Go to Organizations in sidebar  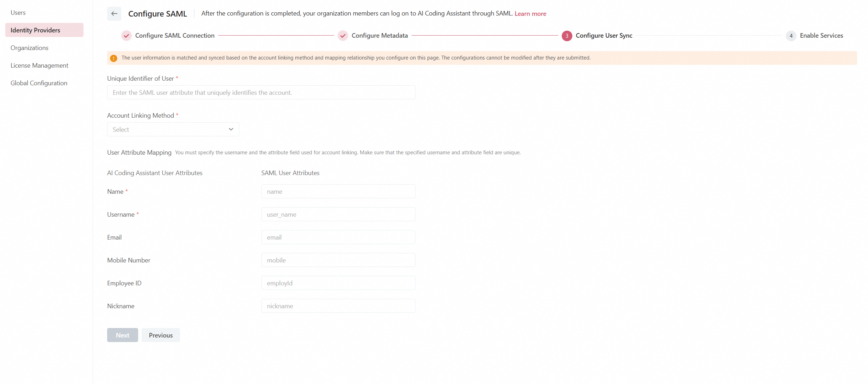coord(29,48)
